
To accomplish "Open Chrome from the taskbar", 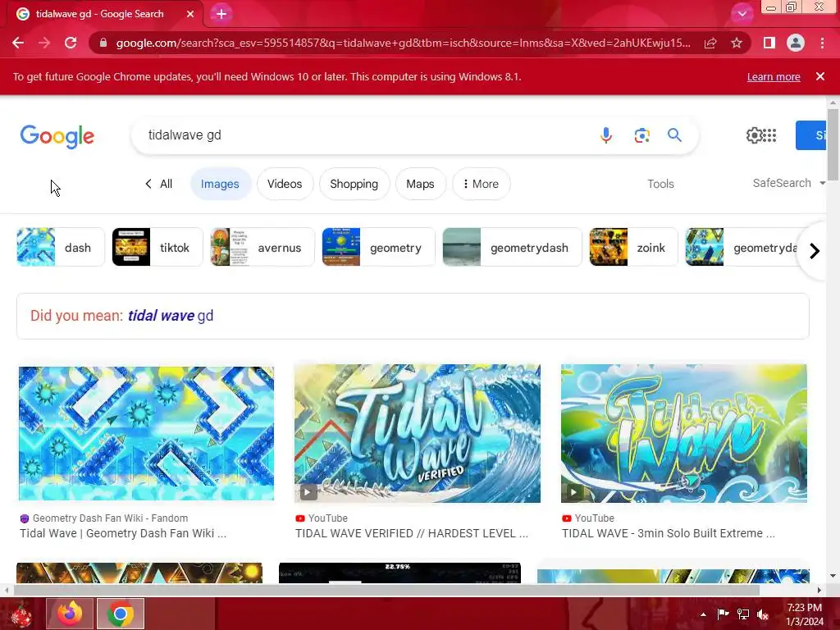I will [121, 614].
